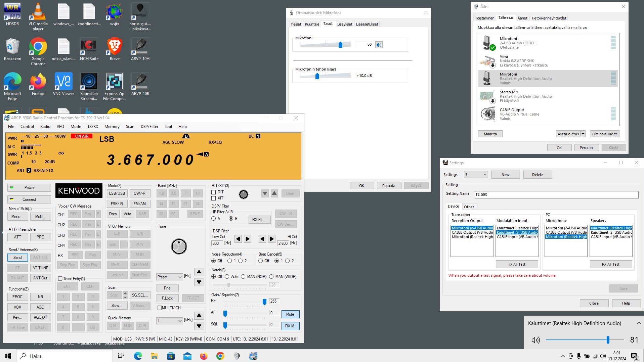
Task: Enable the RIT checkbox
Action: (x=214, y=192)
